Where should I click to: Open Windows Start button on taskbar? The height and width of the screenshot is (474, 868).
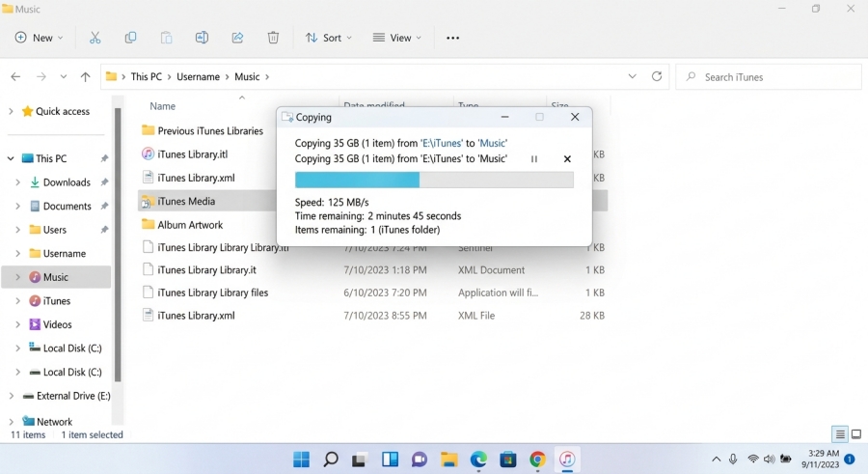301,459
